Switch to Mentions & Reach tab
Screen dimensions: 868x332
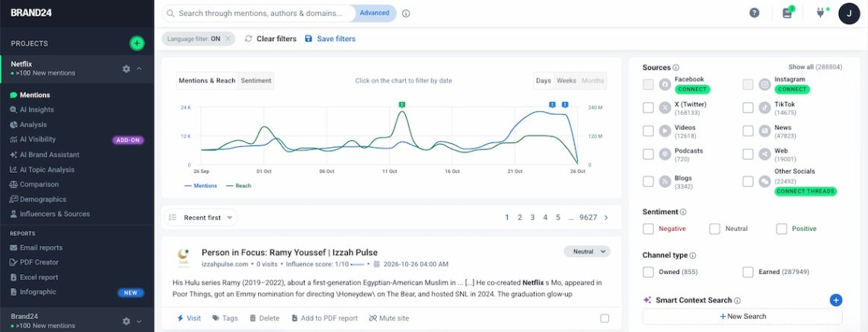click(207, 80)
